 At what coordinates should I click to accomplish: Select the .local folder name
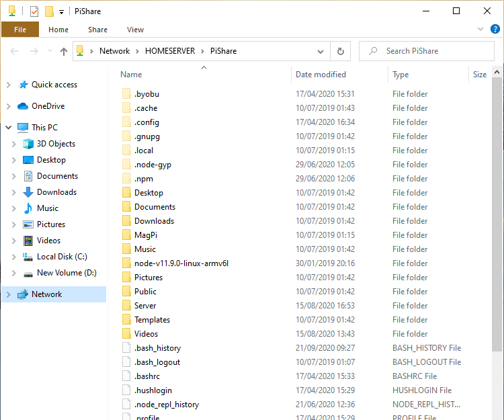pyautogui.click(x=144, y=151)
